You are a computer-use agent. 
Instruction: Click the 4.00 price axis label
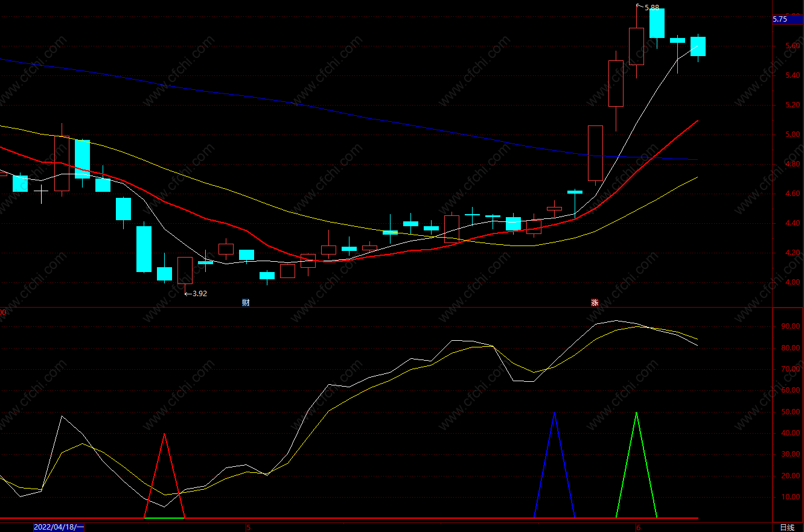tap(792, 282)
